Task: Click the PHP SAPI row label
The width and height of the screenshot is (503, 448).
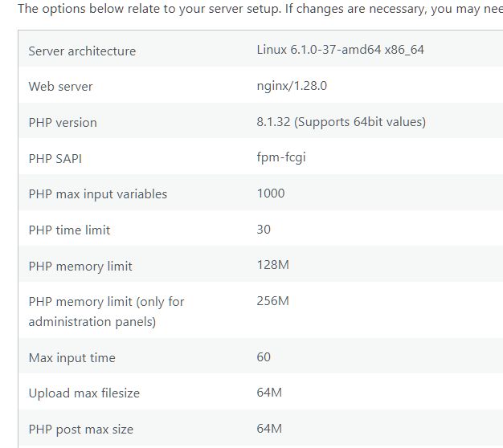Action: 55,159
